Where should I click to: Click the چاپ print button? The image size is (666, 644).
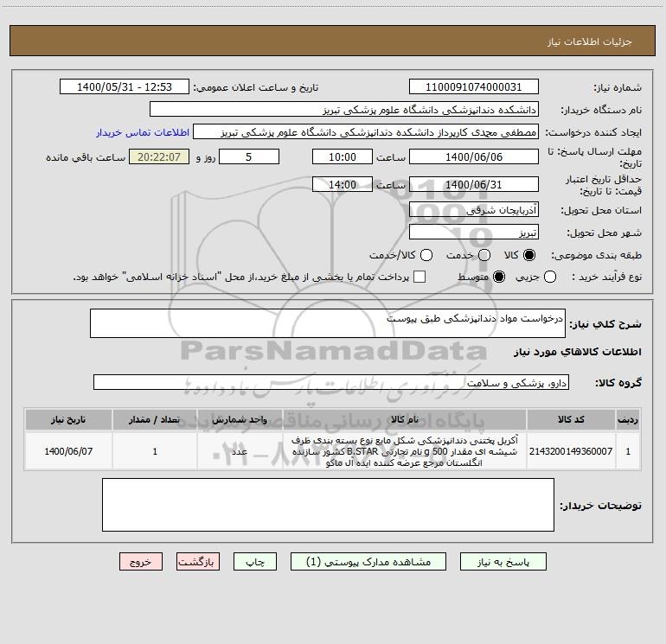[255, 562]
